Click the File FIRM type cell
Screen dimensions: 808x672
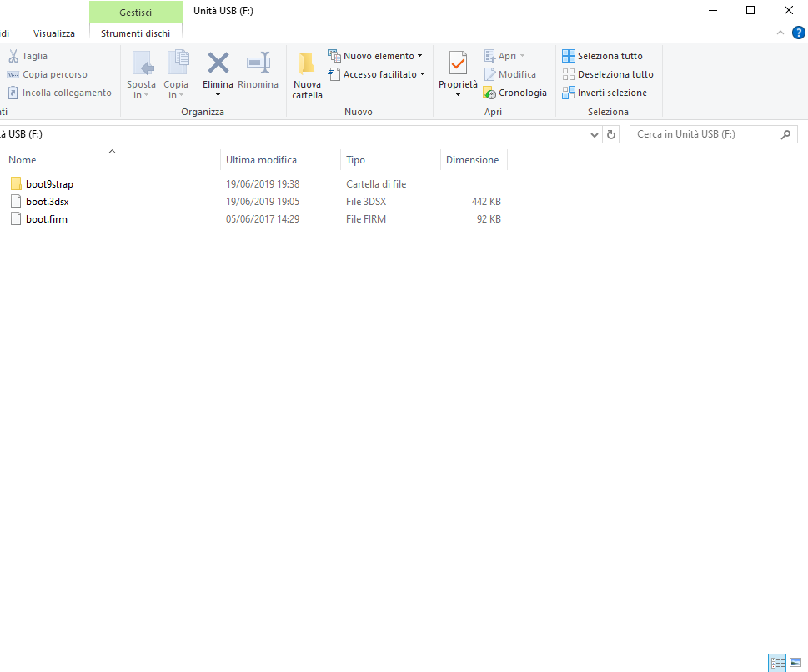366,219
